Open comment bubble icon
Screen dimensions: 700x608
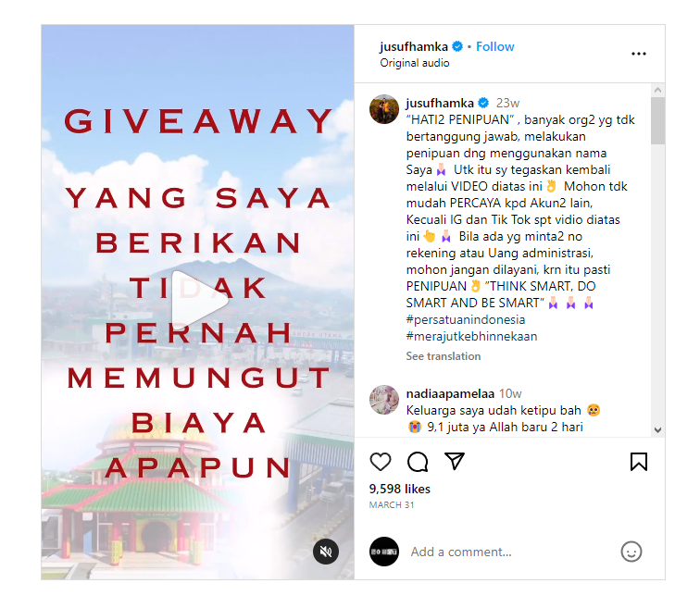418,462
